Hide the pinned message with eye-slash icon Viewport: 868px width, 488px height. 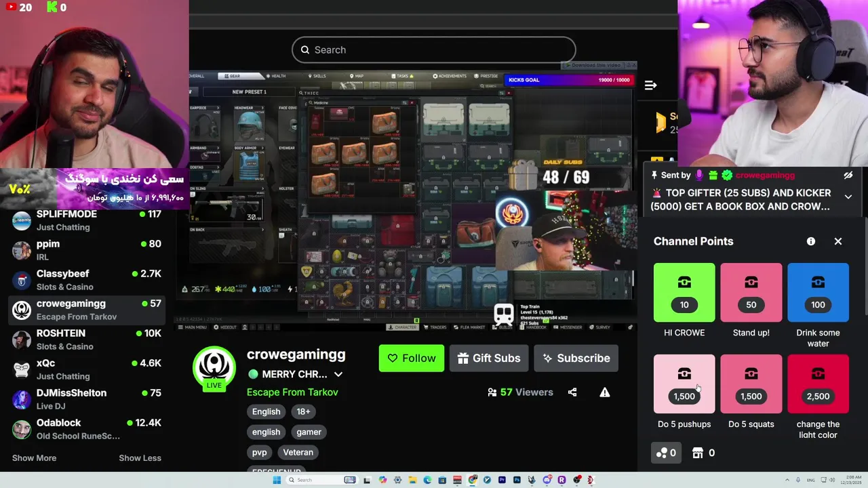click(848, 176)
